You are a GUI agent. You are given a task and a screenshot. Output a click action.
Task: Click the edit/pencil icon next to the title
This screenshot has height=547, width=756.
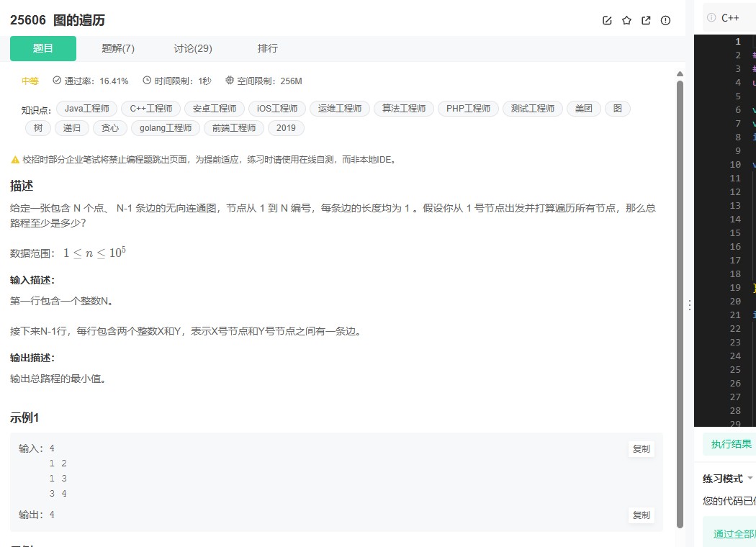(607, 20)
